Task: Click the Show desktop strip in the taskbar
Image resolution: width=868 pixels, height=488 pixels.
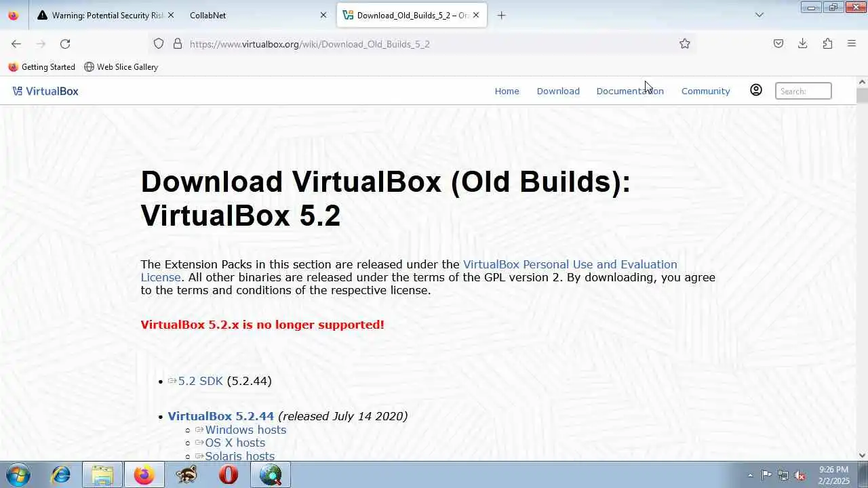Action: 863,474
